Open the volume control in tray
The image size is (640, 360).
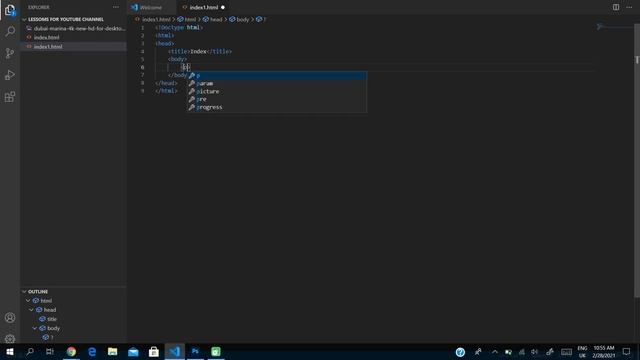[535, 352]
